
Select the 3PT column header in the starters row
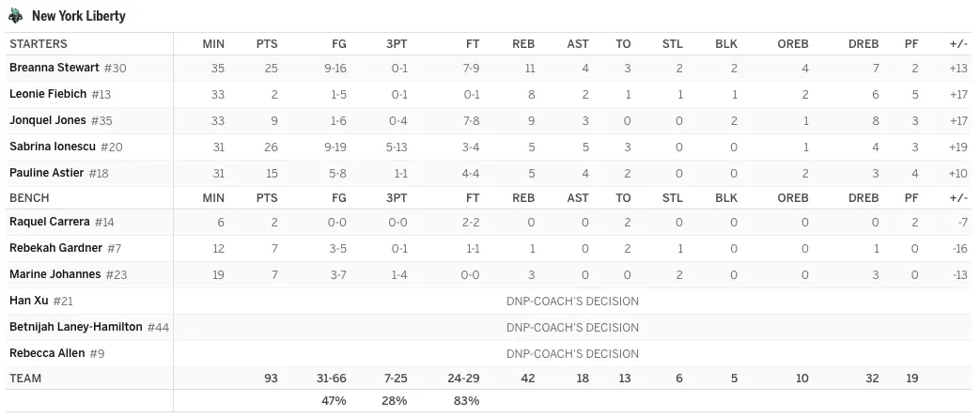coord(397,44)
